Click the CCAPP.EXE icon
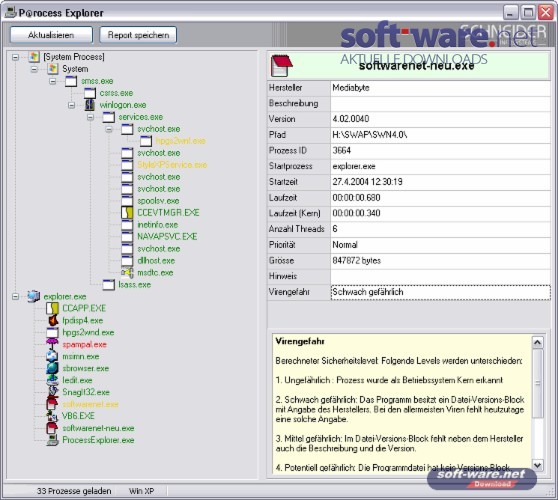This screenshot has width=558, height=500. pyautogui.click(x=52, y=308)
